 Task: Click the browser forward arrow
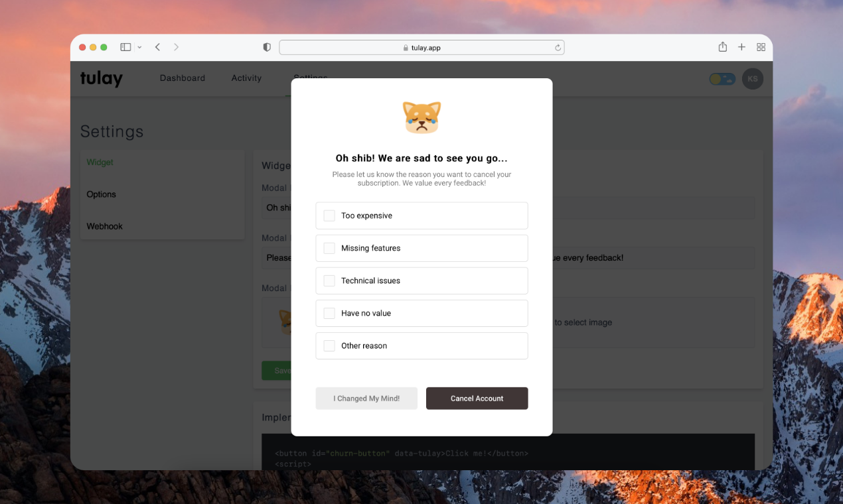click(176, 47)
